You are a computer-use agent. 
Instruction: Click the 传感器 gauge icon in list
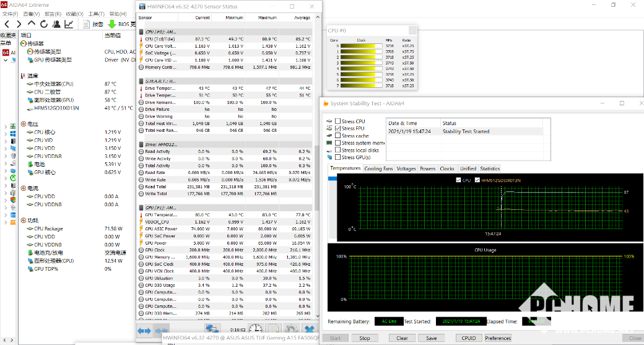click(x=24, y=43)
